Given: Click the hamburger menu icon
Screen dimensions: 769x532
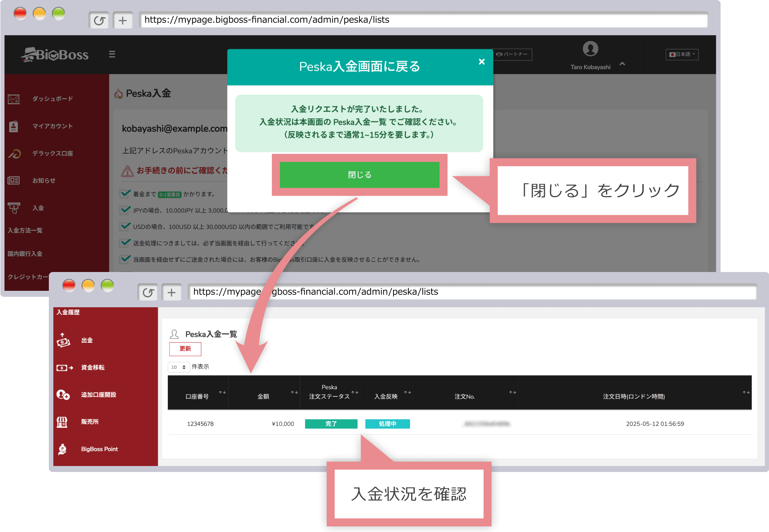Looking at the screenshot, I should coord(112,54).
